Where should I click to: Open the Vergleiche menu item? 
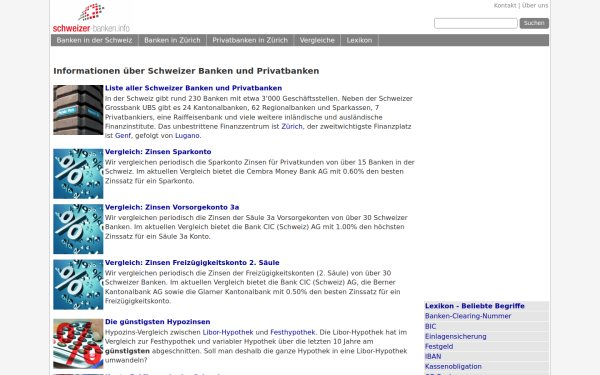point(317,40)
